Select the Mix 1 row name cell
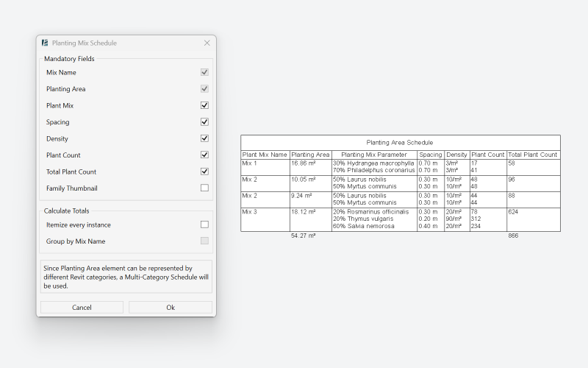This screenshot has width=588, height=368. tap(249, 163)
